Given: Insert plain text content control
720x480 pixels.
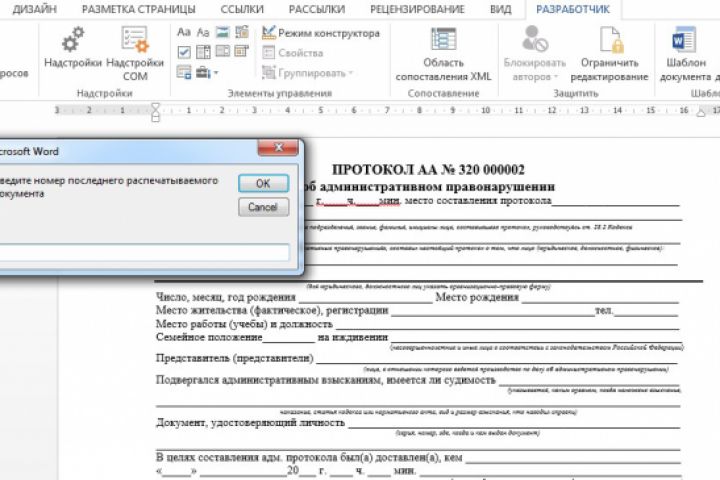Looking at the screenshot, I should coord(203,32).
